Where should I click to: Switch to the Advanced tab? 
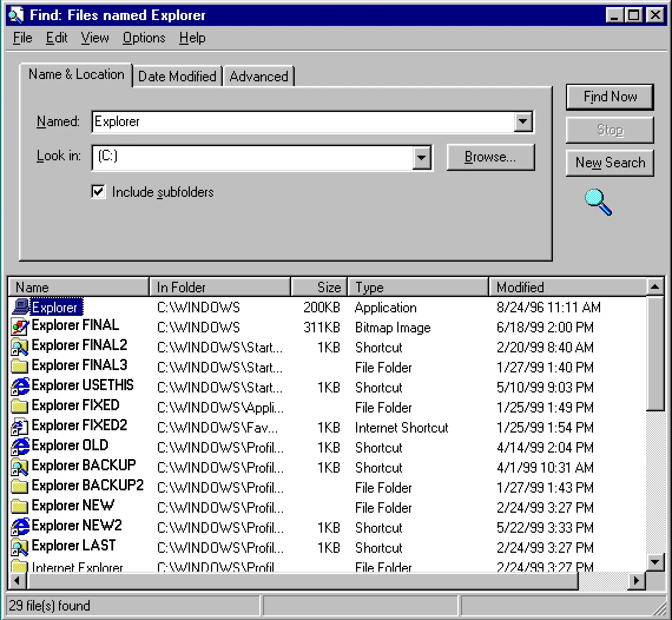(258, 76)
